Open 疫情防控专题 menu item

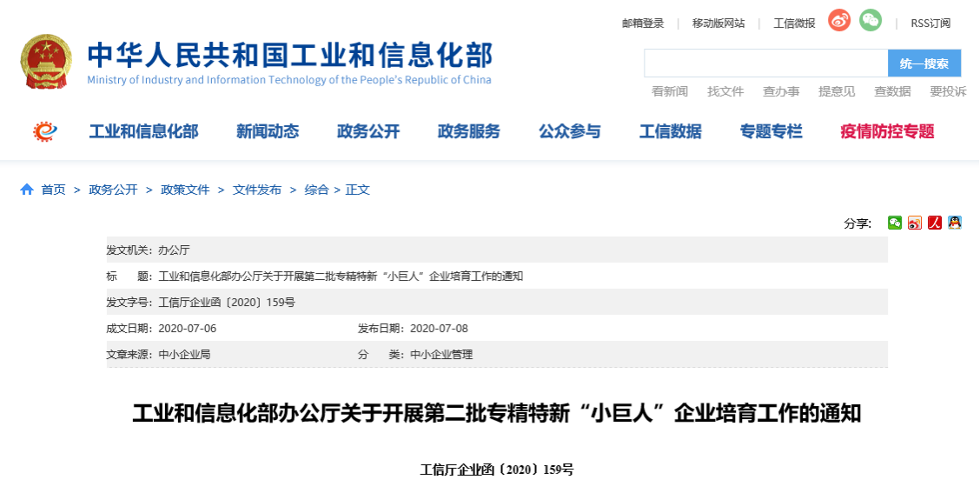point(887,131)
